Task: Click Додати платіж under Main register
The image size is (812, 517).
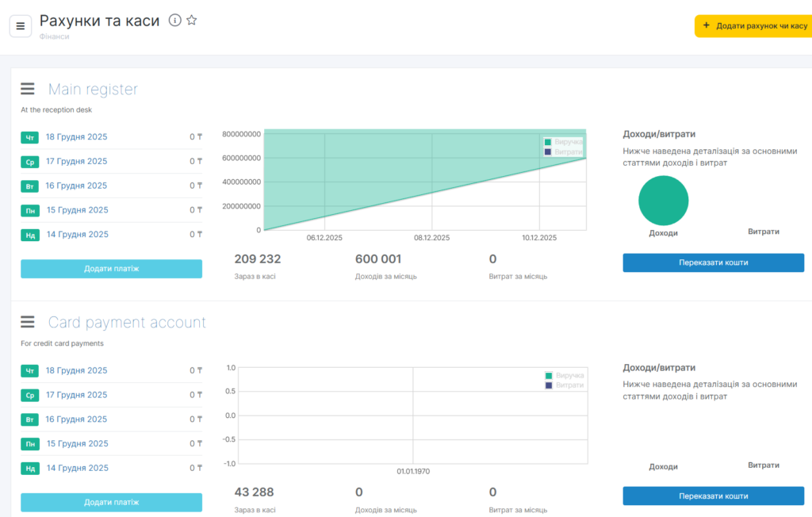Action: pos(111,269)
